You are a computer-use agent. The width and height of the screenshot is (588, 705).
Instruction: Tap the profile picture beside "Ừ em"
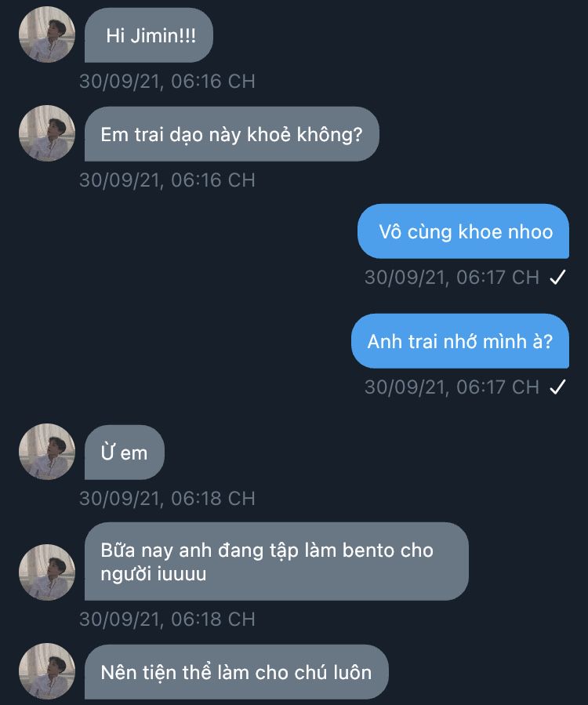pos(47,452)
